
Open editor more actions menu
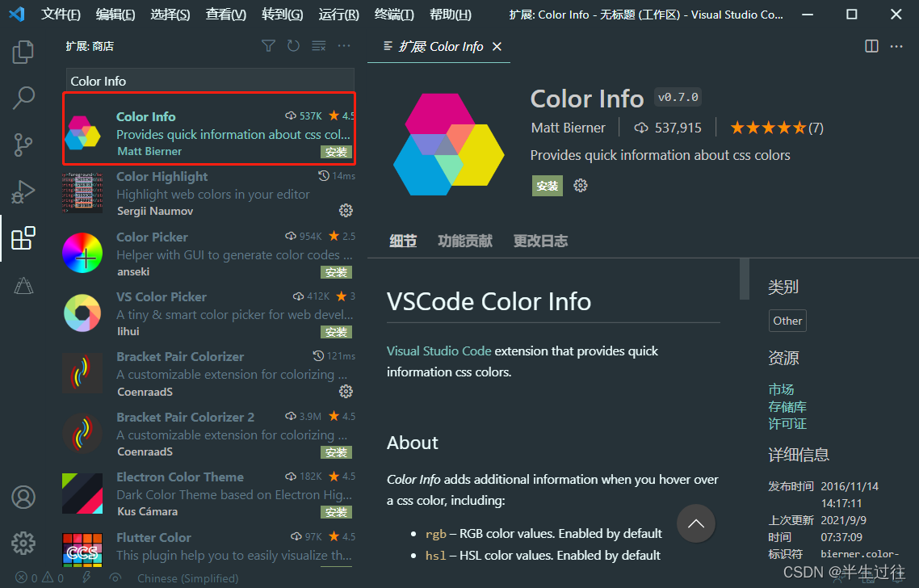pyautogui.click(x=896, y=46)
